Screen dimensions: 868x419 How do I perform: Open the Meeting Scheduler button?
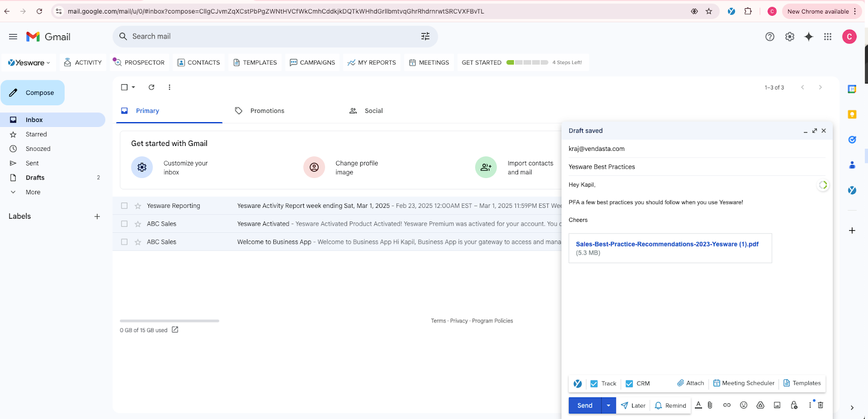point(744,383)
